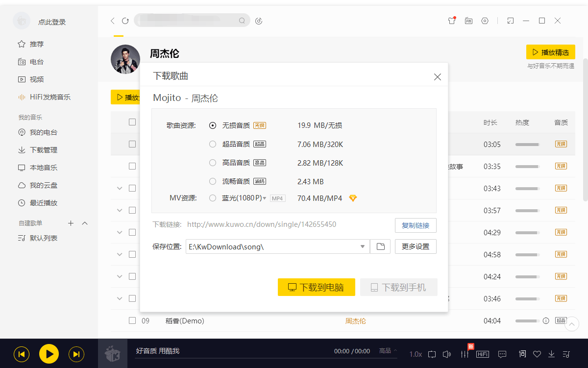Open the 词 lyrics icon
588x368 pixels.
(522, 353)
